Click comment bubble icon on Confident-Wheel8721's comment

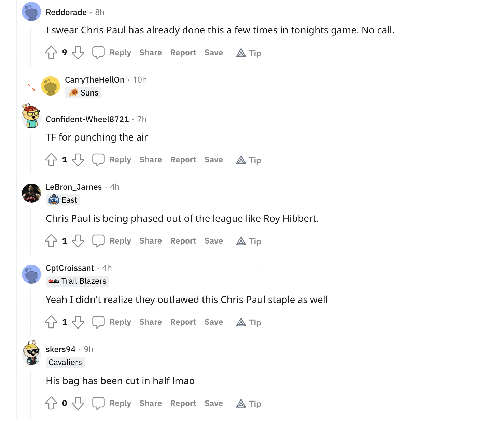[x=98, y=160]
